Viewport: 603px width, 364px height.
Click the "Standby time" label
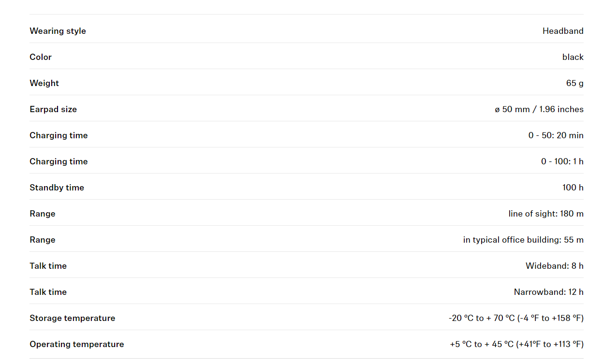pyautogui.click(x=57, y=188)
